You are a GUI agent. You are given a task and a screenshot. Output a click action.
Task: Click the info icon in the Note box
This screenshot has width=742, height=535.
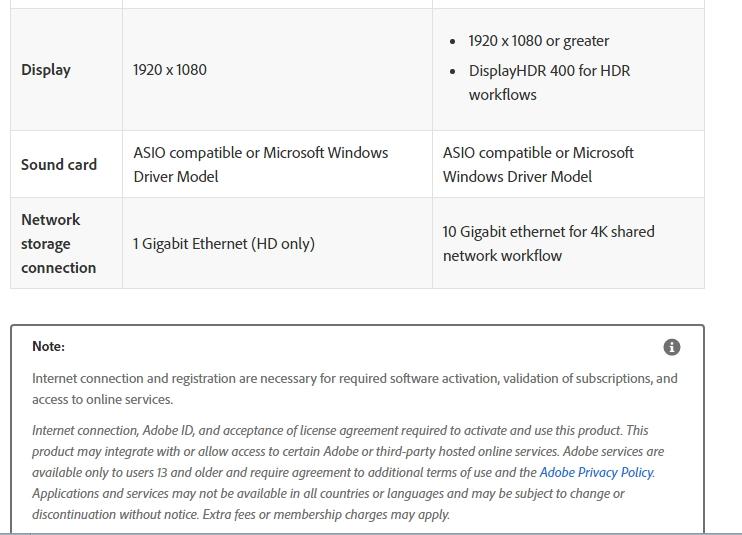pos(671,347)
